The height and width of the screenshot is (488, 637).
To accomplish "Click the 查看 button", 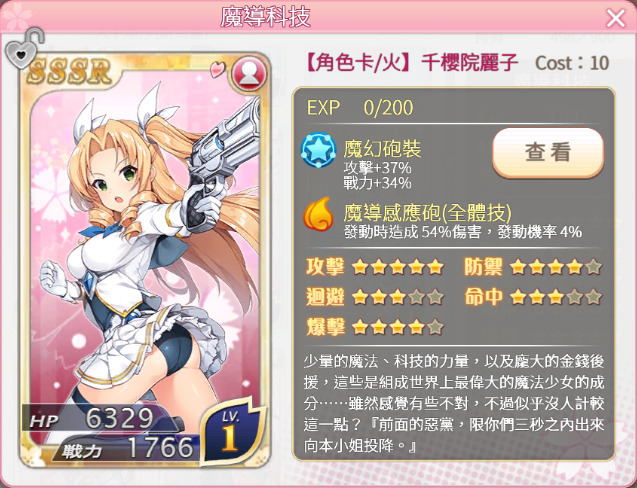I will pos(548,153).
